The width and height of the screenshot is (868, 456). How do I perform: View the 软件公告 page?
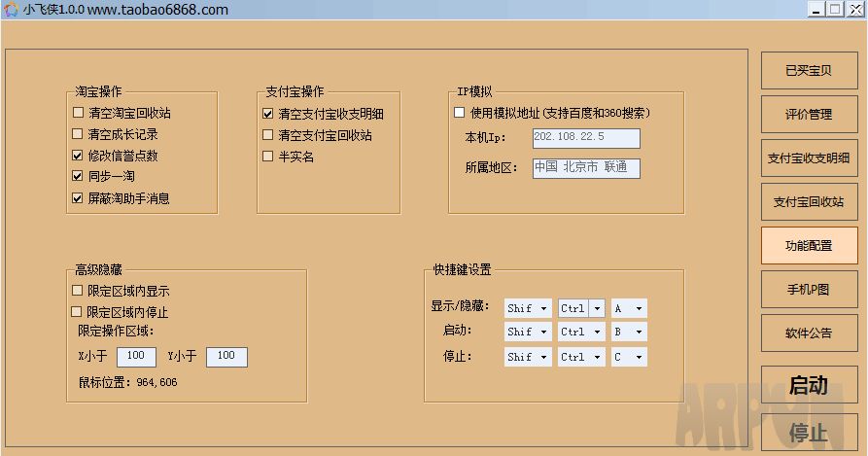click(810, 333)
